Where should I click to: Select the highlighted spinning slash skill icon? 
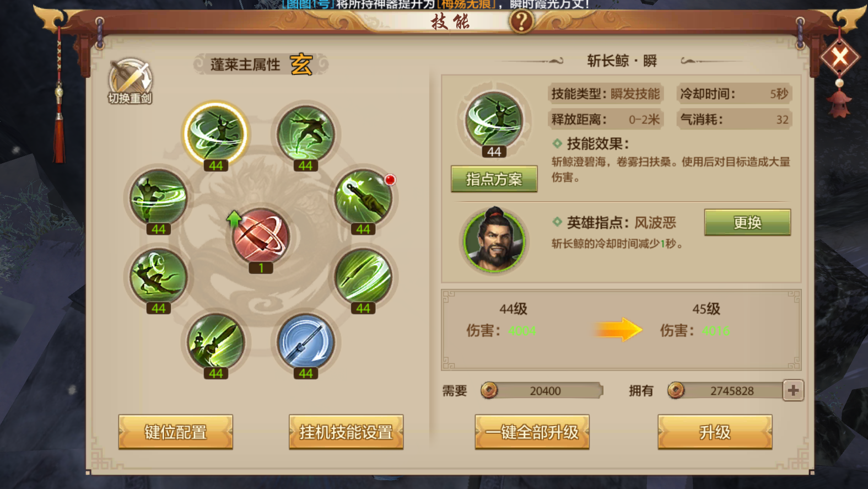point(216,134)
